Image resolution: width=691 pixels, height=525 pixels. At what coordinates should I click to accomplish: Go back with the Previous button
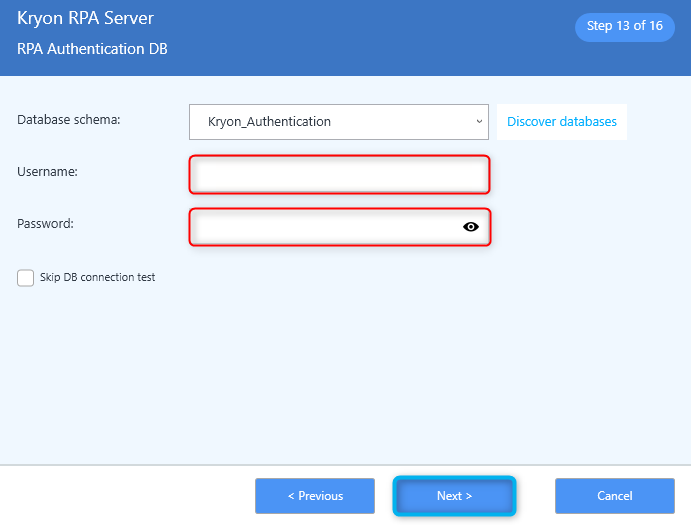pyautogui.click(x=315, y=496)
